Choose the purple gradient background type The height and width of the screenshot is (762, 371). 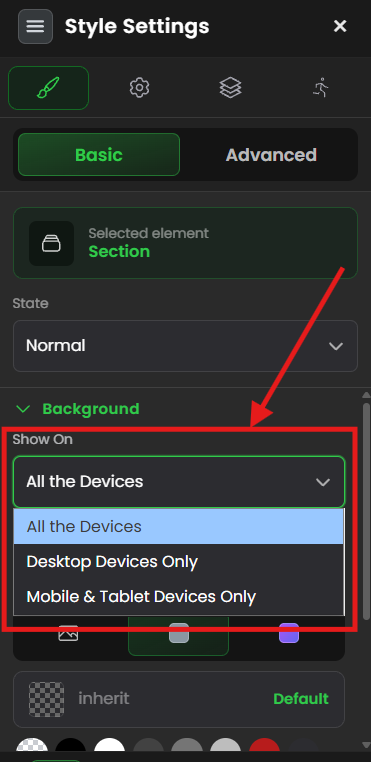point(289,633)
